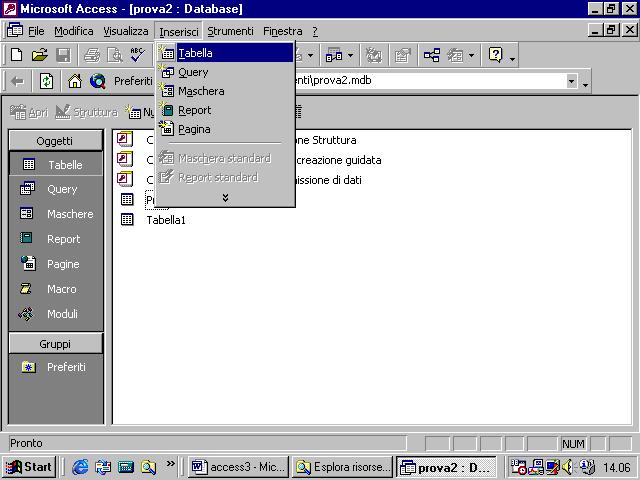Click the Access icon in the menu bar

15,31
